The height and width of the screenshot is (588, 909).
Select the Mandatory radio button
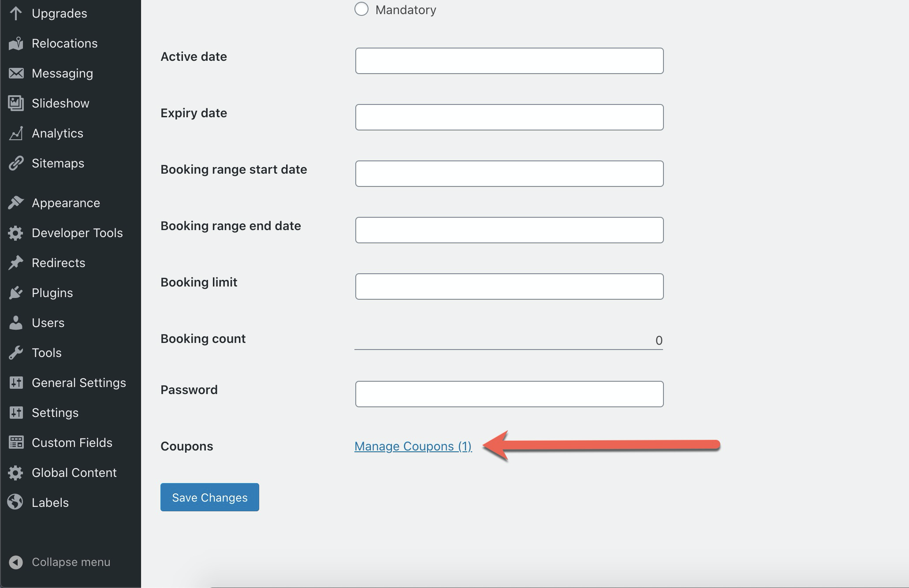coord(361,9)
